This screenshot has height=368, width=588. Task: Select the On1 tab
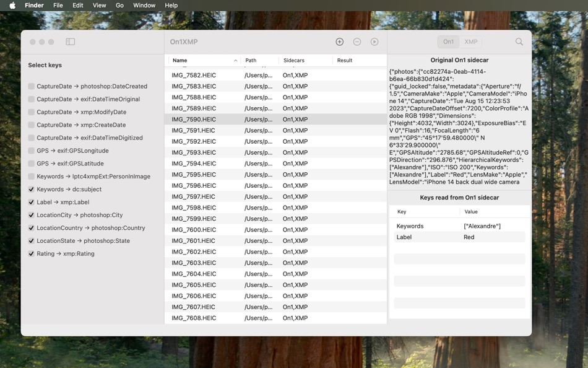click(447, 41)
